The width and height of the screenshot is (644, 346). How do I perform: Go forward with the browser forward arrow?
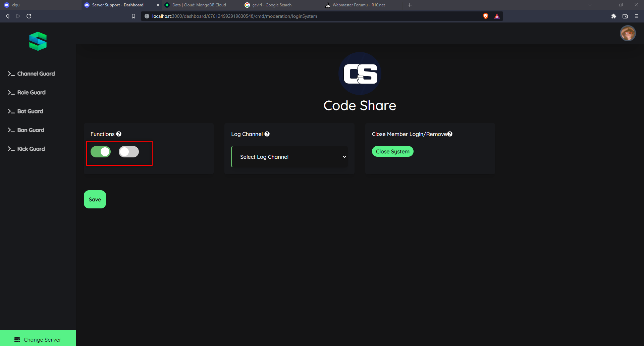point(18,16)
